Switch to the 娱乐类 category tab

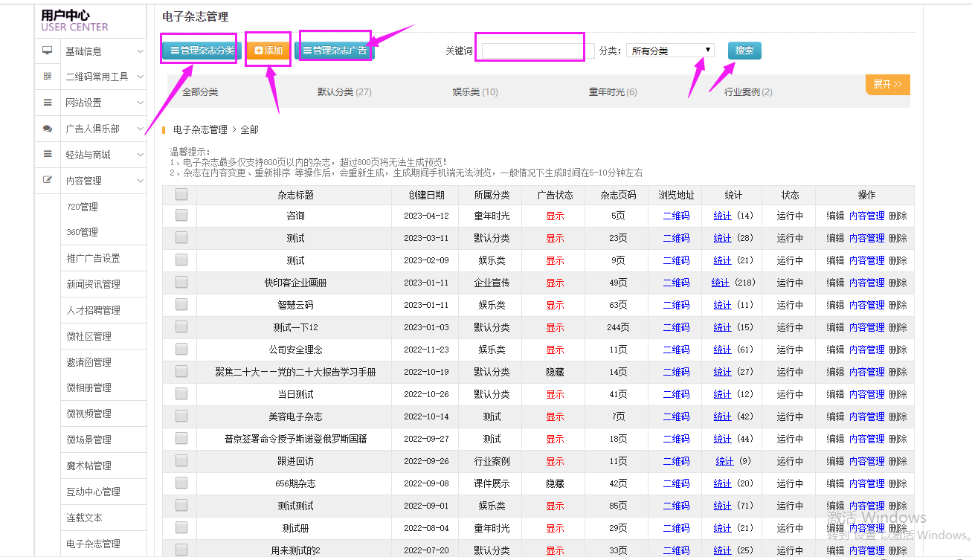point(474,92)
